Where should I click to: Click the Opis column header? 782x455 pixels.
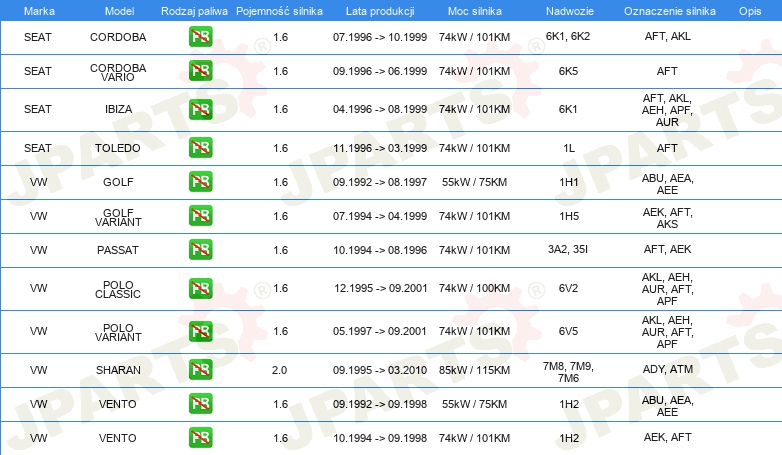tap(750, 11)
